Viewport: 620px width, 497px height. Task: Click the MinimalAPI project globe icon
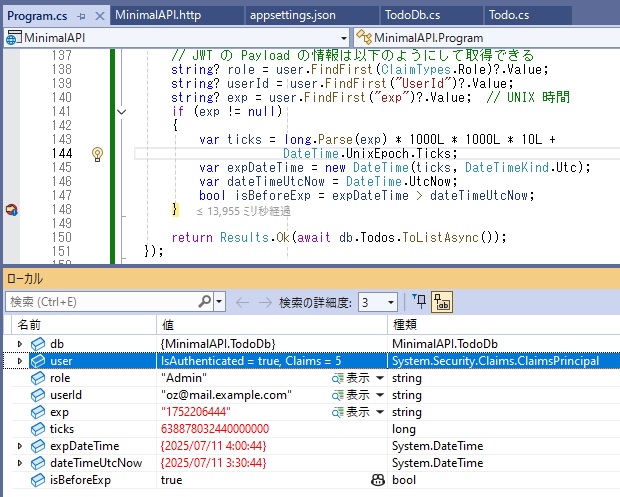(x=13, y=38)
